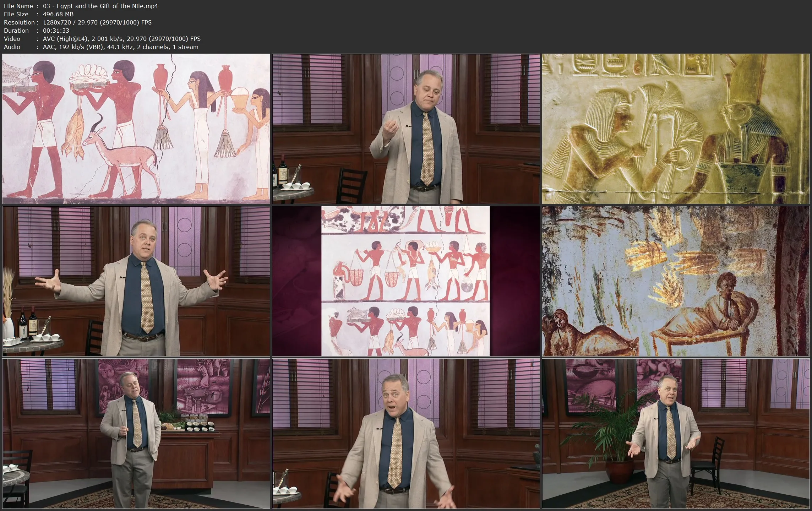Click audio info line starting 'AAC, 192 kb/s'
The height and width of the screenshot is (511, 812).
[121, 47]
